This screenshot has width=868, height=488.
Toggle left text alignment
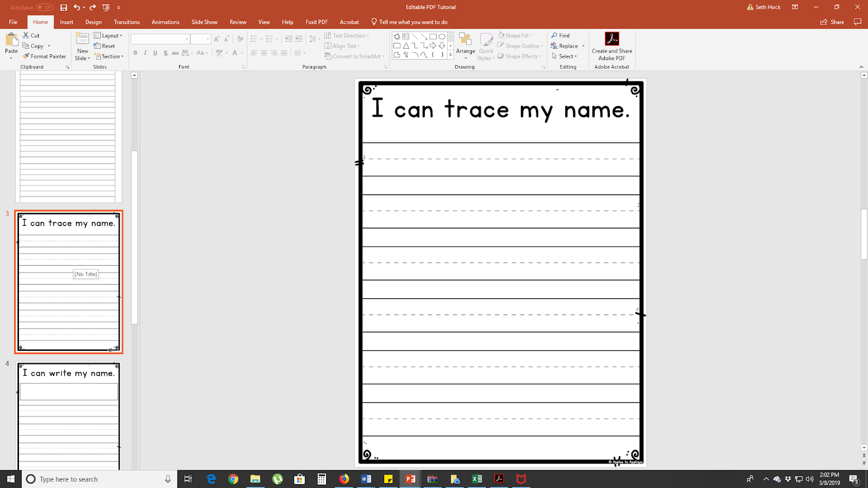click(x=254, y=53)
